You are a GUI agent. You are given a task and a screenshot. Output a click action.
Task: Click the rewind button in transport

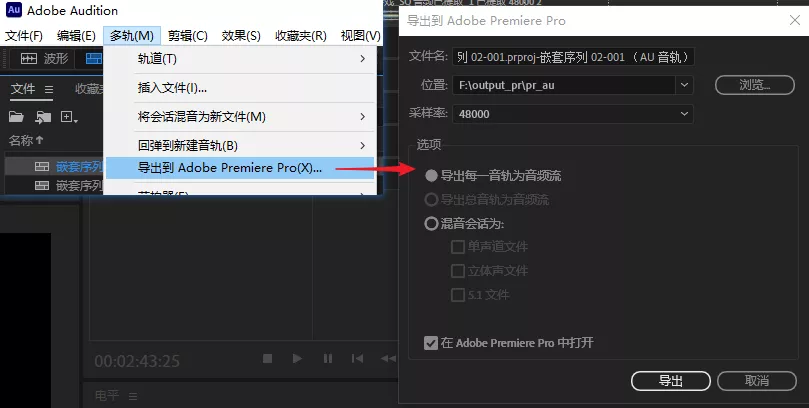tap(389, 358)
